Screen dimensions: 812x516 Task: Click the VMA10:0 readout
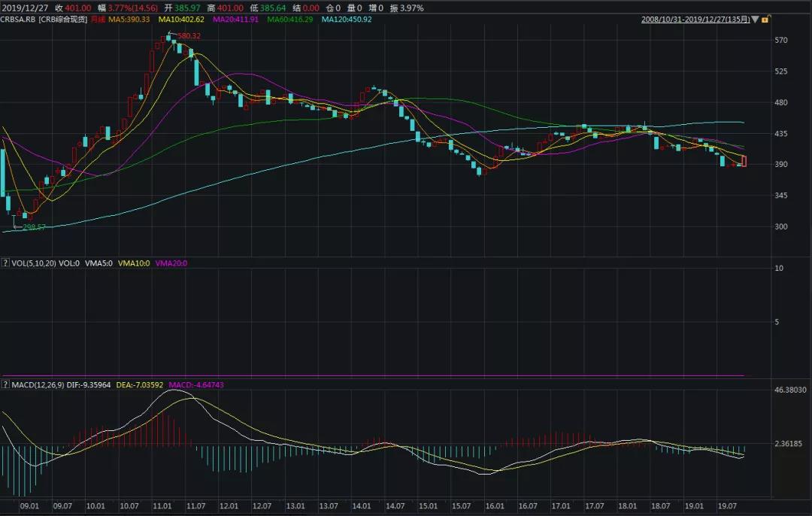coord(134,263)
